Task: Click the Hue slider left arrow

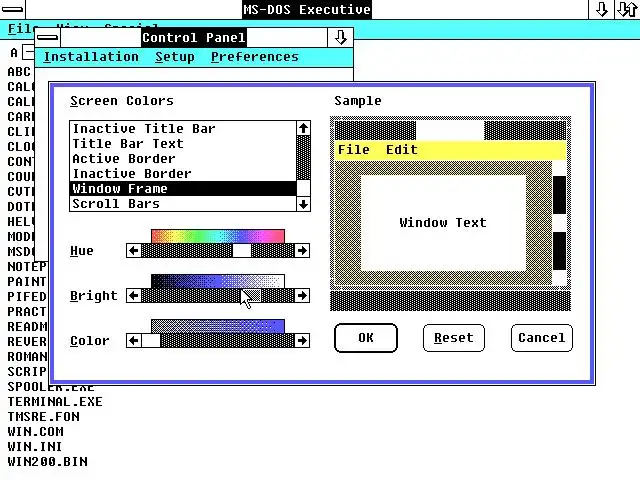Action: pos(133,250)
